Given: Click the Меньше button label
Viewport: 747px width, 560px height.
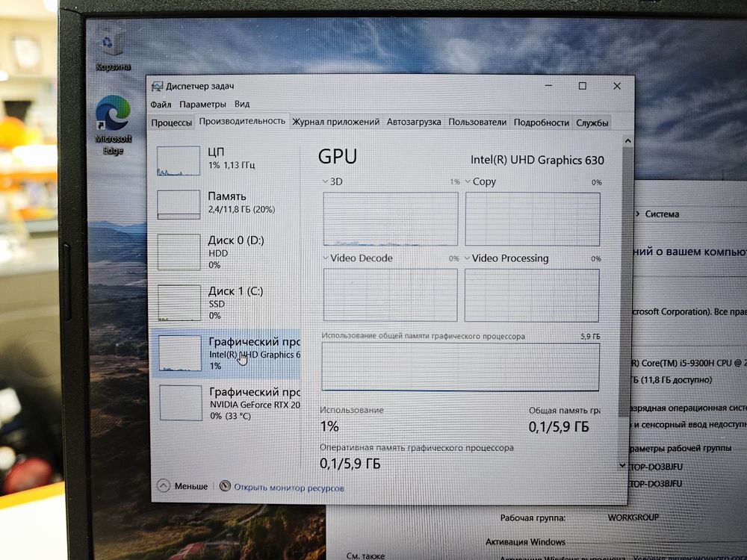Looking at the screenshot, I should tap(191, 486).
